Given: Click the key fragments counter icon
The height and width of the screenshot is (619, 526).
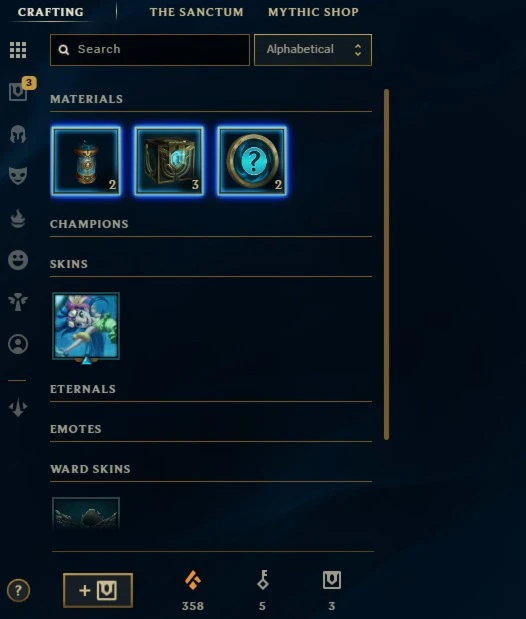Looking at the screenshot, I should (x=263, y=580).
